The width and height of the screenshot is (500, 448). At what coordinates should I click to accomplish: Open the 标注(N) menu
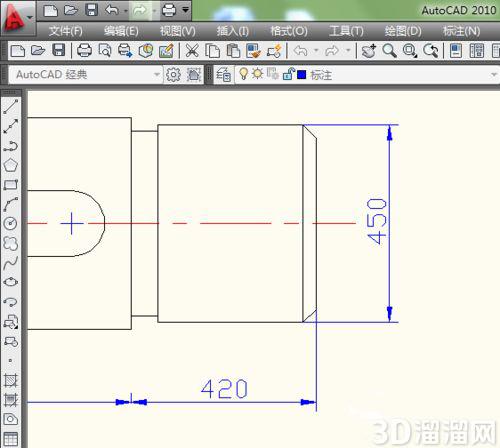(x=461, y=31)
